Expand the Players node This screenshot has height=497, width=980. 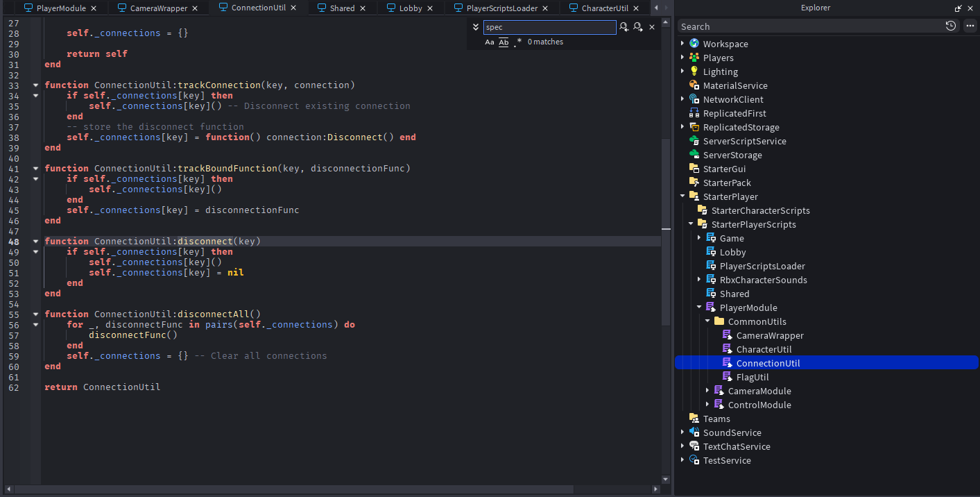(682, 57)
